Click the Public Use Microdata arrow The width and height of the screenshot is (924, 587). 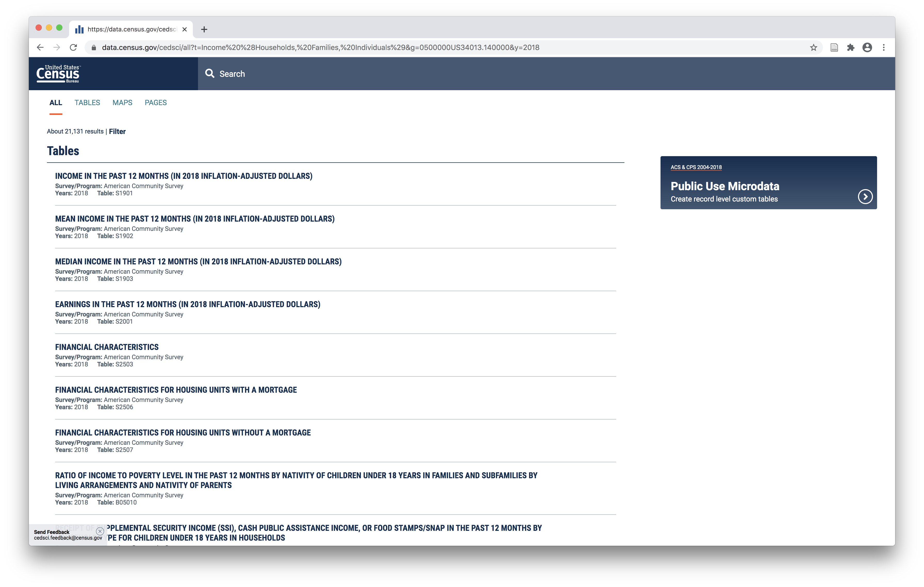[x=865, y=197]
